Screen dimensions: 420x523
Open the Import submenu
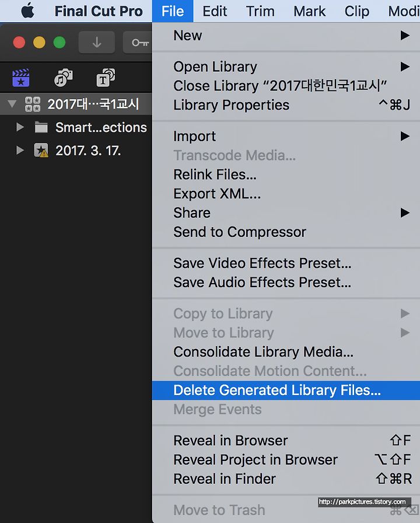coord(286,136)
